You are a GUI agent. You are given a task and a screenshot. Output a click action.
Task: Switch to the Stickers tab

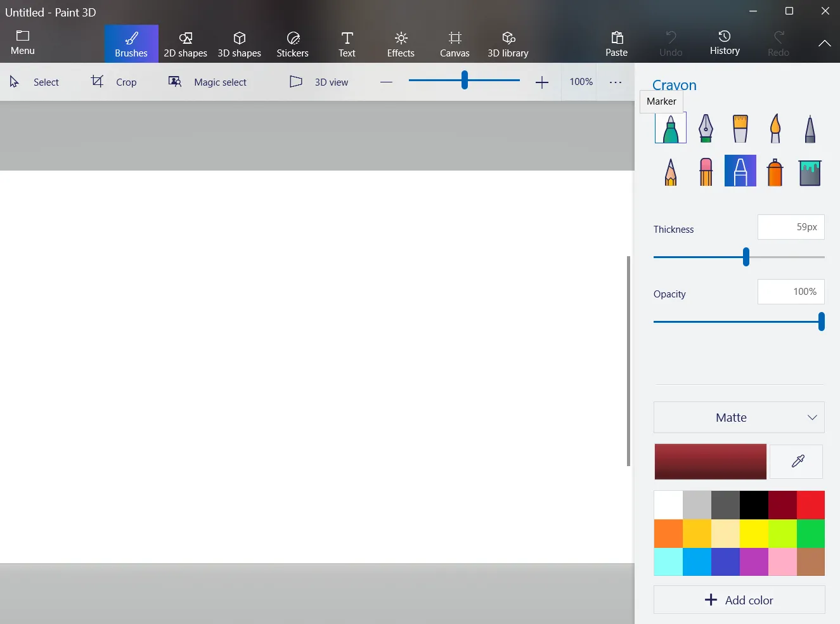point(292,43)
